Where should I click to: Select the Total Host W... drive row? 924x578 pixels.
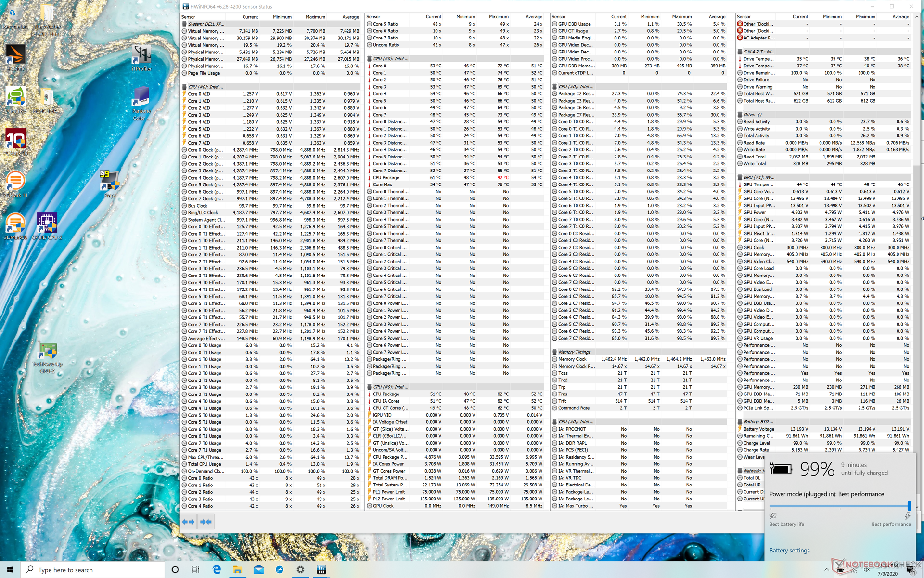point(824,94)
